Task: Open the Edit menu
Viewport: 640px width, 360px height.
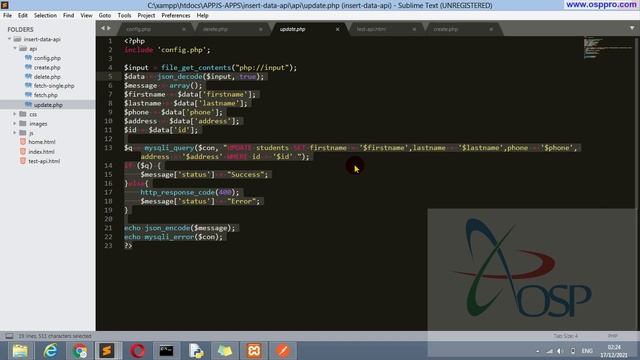Action: click(23, 16)
